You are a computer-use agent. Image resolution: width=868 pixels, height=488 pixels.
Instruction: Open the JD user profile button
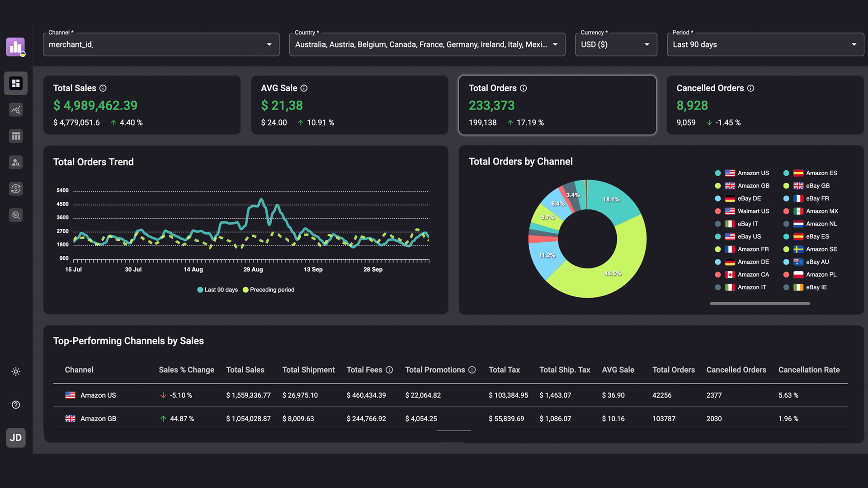tap(16, 437)
